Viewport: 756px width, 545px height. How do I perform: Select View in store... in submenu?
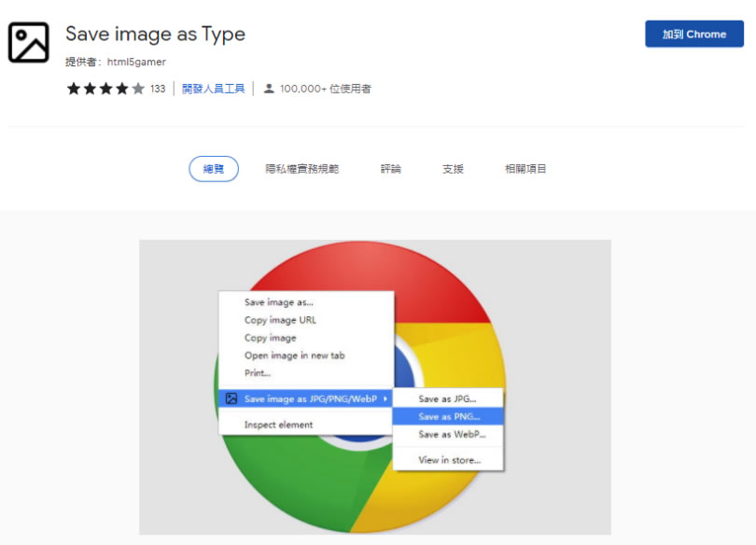point(449,460)
